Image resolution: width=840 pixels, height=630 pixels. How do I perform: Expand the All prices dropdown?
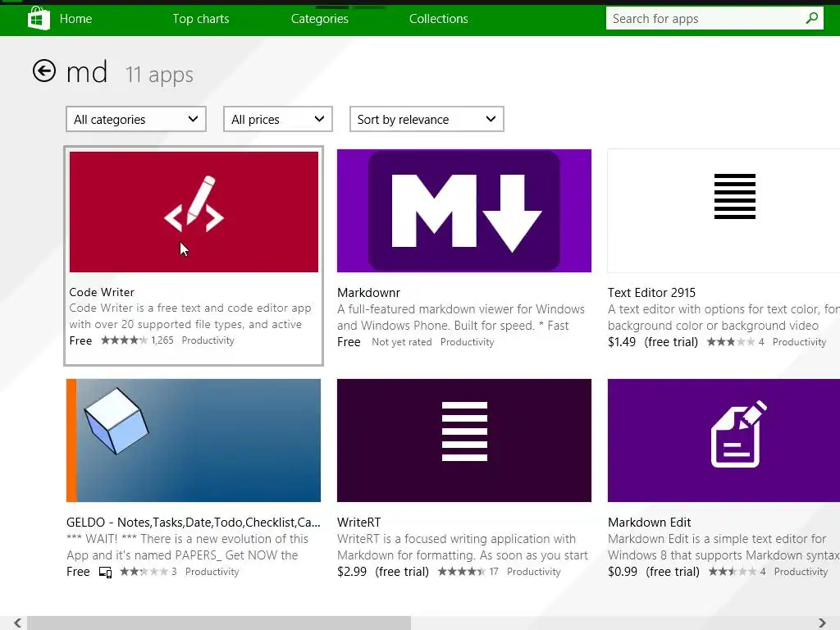(x=277, y=119)
